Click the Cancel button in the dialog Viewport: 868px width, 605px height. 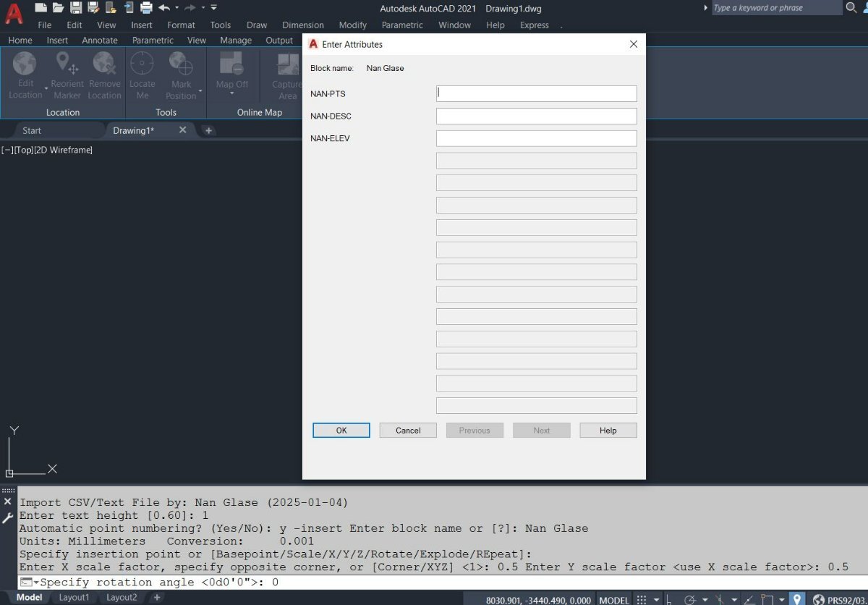click(x=408, y=431)
